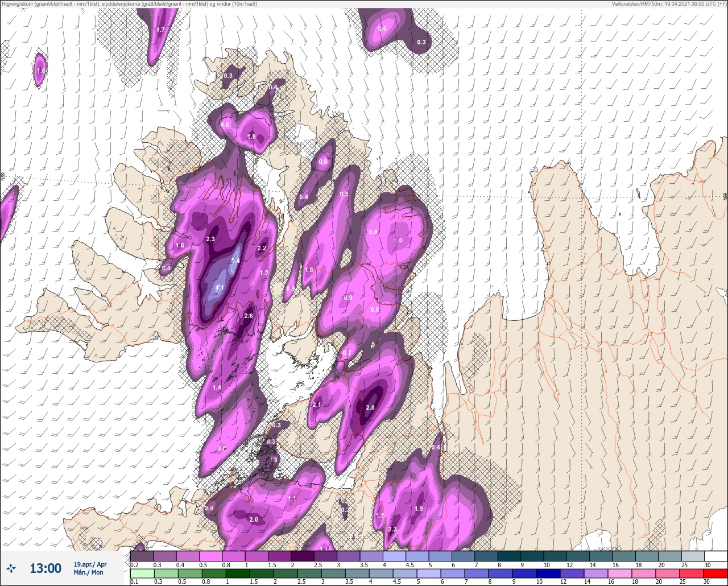Screen dimensions: 728x586
Task: Click the top-row dark purple legend swatch for 2
Action: tap(303, 556)
